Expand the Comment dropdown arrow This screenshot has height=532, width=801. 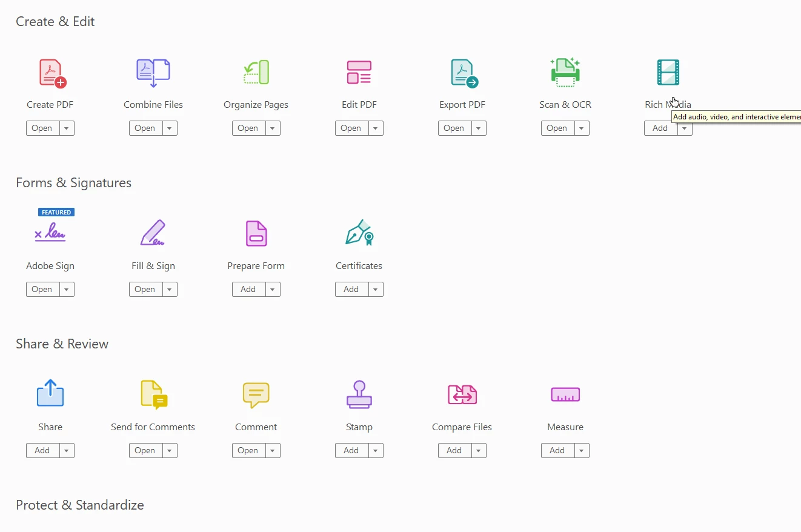tap(273, 450)
